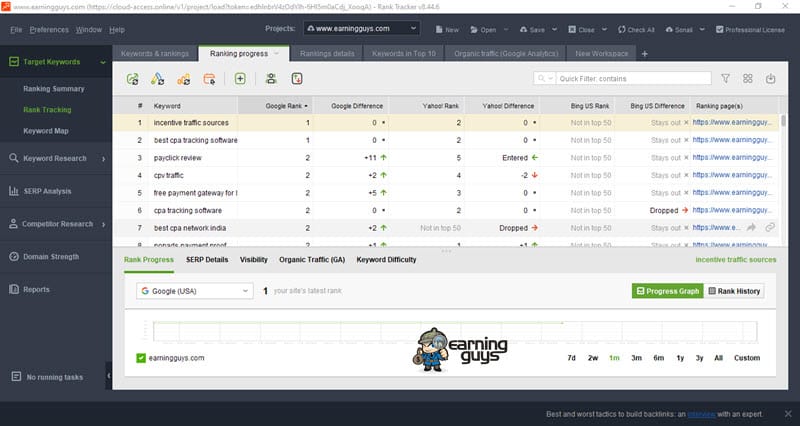Click the SERP Analysis bar chart icon
This screenshot has width=800, height=426.
coord(14,191)
